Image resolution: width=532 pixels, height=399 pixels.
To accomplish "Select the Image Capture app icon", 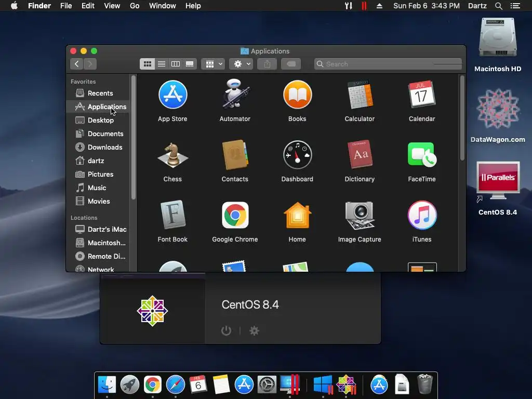I will point(360,215).
